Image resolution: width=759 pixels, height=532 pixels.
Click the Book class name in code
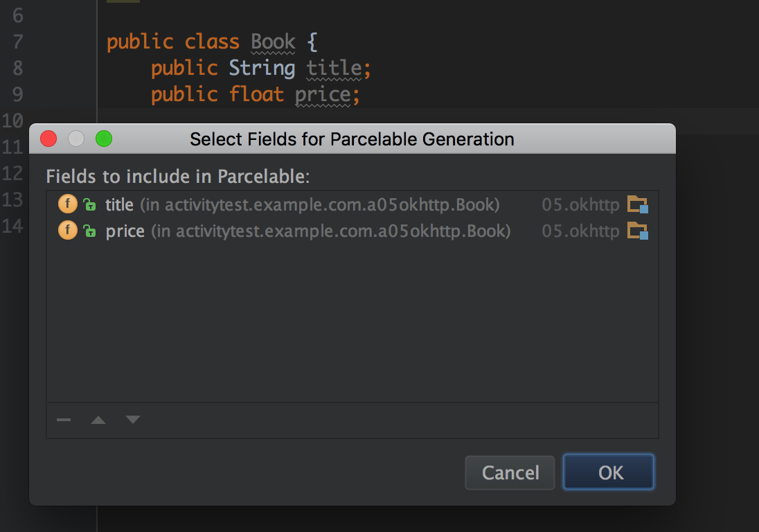pyautogui.click(x=273, y=42)
